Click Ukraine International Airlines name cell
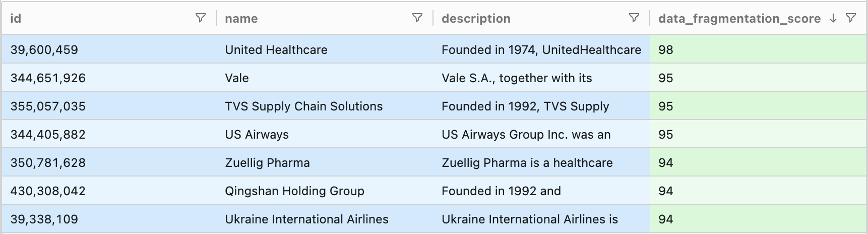Image resolution: width=868 pixels, height=234 pixels. coord(306,219)
